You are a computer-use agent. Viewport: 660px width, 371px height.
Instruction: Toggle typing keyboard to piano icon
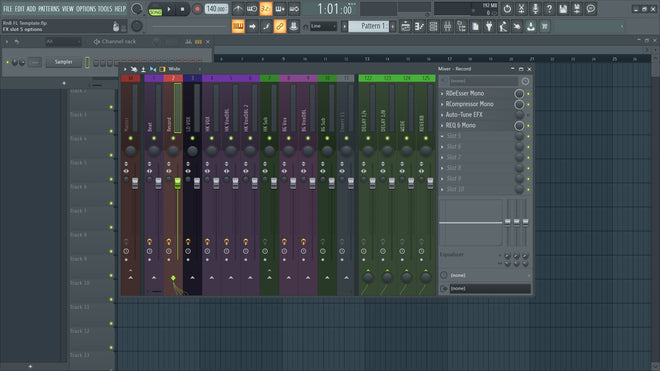[x=238, y=27]
